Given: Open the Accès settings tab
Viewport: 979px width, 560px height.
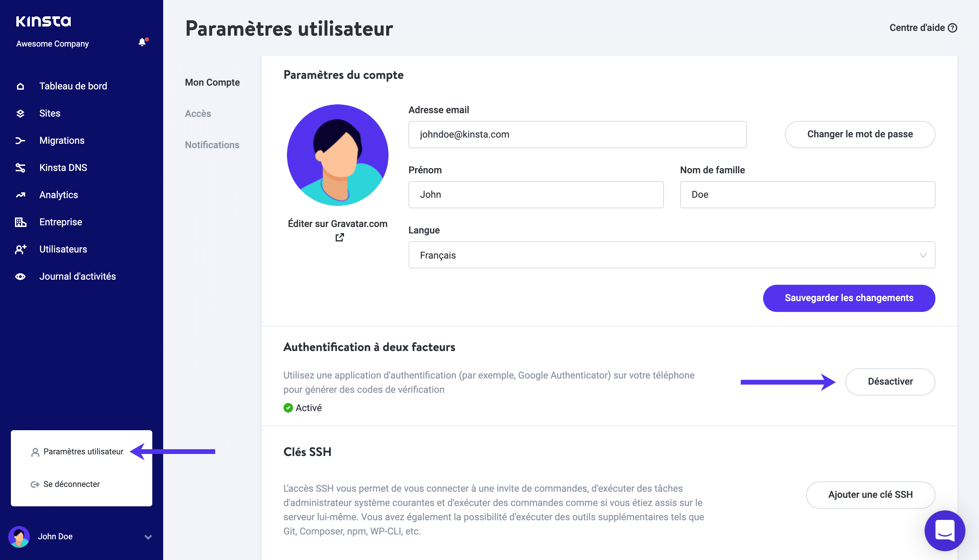Looking at the screenshot, I should pos(199,113).
